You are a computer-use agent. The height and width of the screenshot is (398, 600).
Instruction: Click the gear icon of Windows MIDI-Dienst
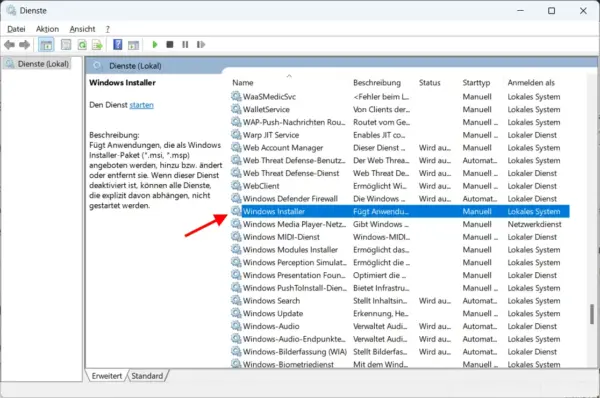(x=236, y=237)
